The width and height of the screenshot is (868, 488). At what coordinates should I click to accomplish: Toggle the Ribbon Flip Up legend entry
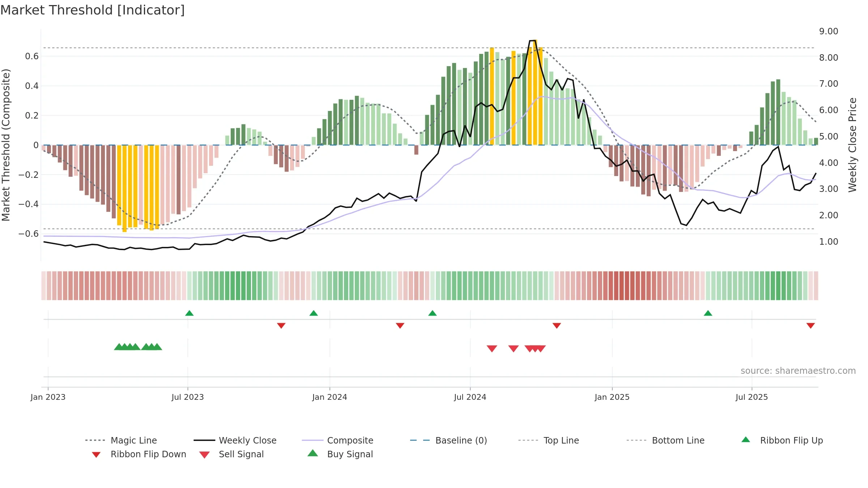coord(782,440)
